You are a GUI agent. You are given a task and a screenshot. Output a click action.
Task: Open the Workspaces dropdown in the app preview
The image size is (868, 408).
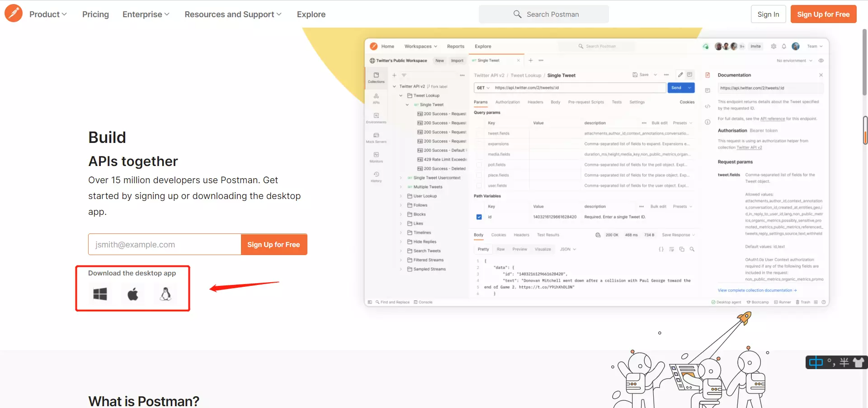[x=421, y=46]
